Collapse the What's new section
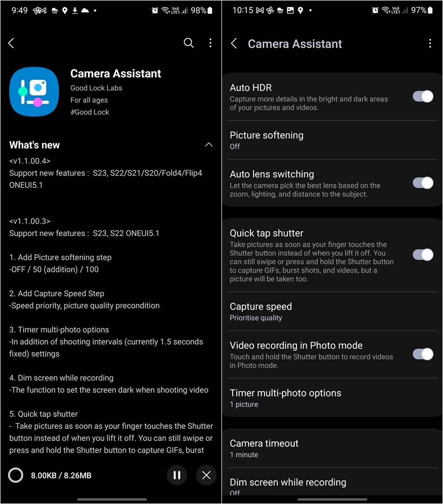The width and height of the screenshot is (443, 504). 209,145
